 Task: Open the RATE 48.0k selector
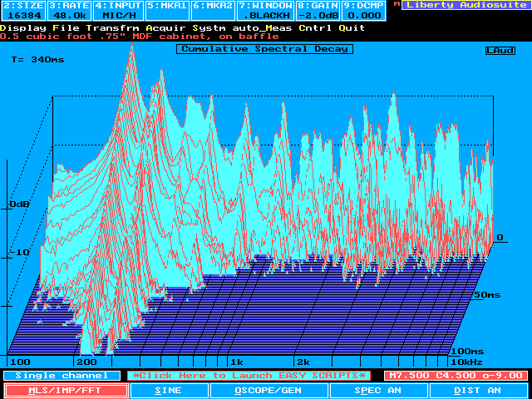coord(69,10)
